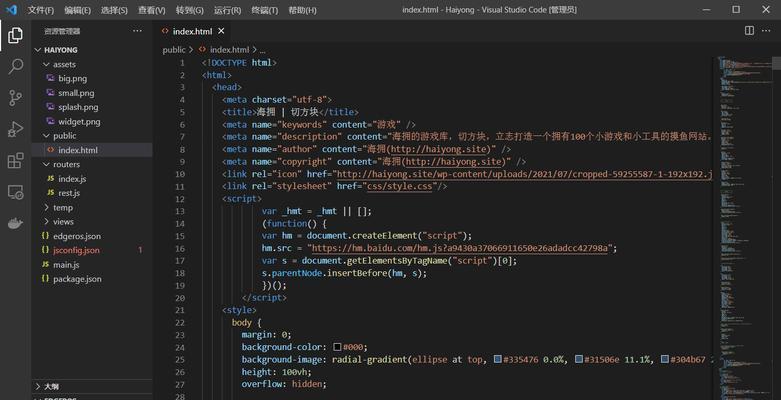Image resolution: width=781 pixels, height=400 pixels.
Task: Click the JS icon of index.js
Action: tap(50, 178)
